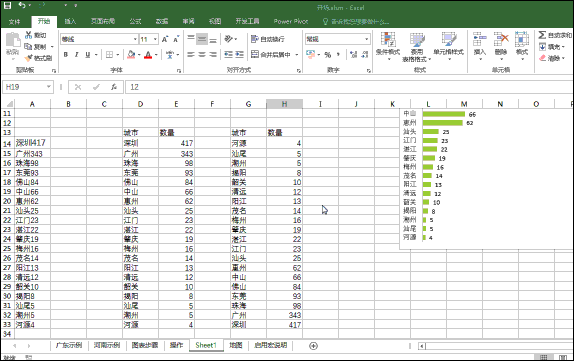Apply percent style with the % icon
The width and height of the screenshot is (574, 361).
click(328, 55)
